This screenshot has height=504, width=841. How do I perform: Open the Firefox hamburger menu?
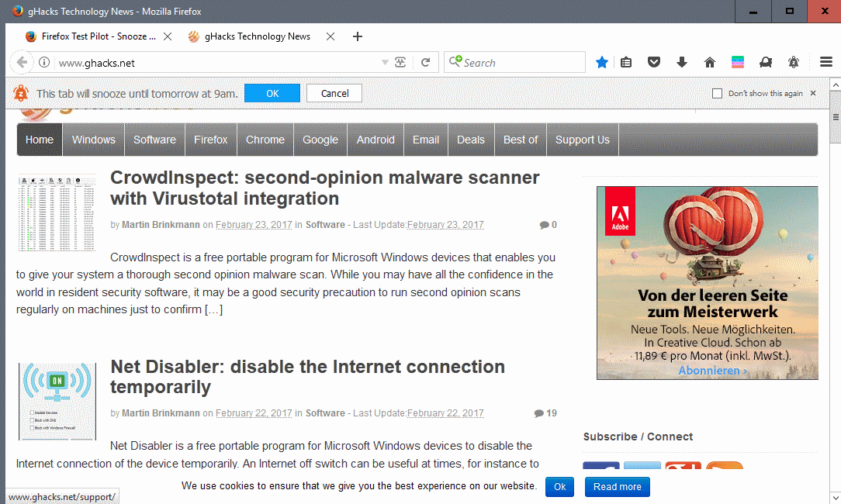pyautogui.click(x=826, y=63)
